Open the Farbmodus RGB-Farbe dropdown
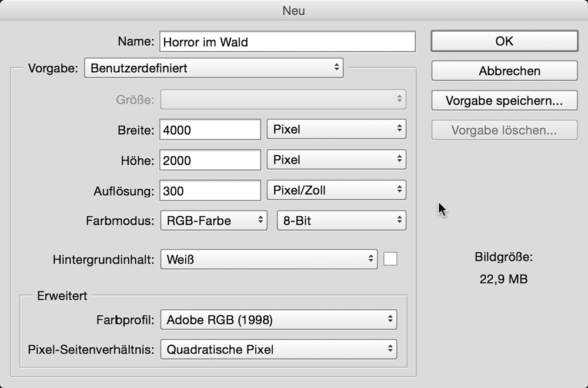Screen dimensions: 588x388 point(213,221)
